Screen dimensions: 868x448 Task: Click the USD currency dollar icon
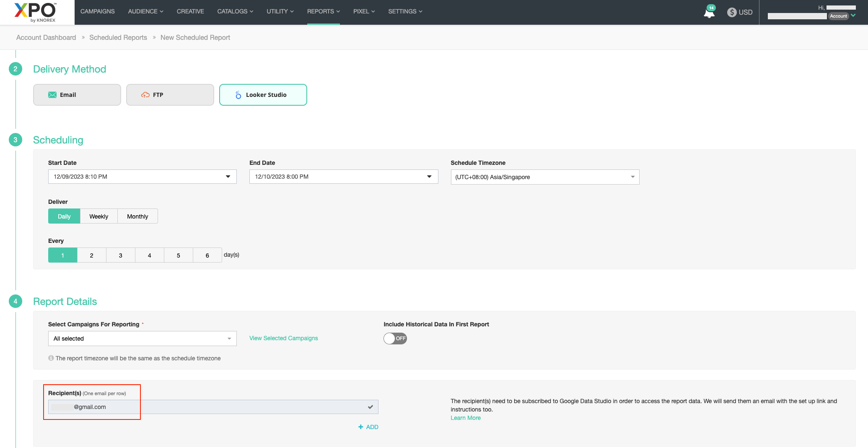[x=732, y=12]
